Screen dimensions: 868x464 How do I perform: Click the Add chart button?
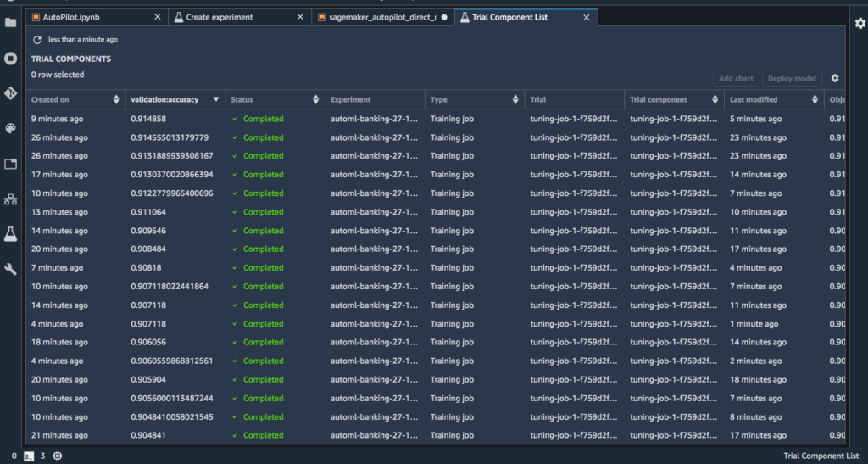(736, 78)
